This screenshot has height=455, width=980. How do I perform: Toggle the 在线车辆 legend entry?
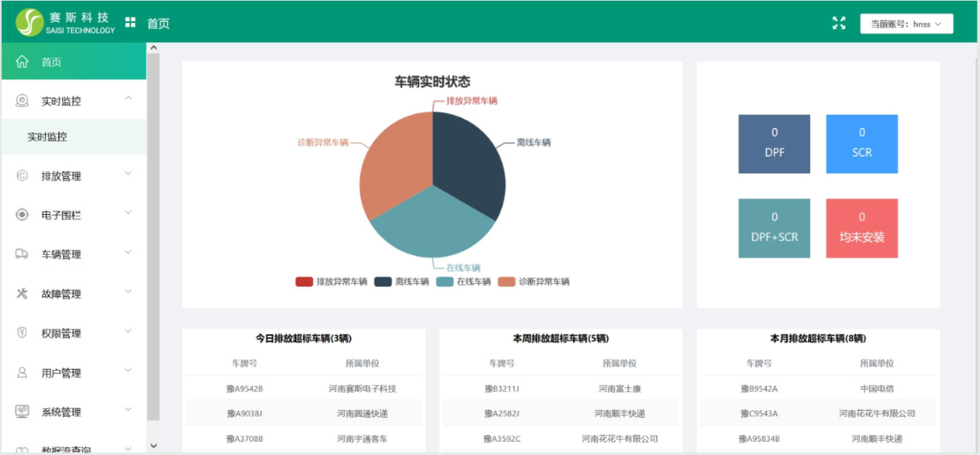(463, 282)
